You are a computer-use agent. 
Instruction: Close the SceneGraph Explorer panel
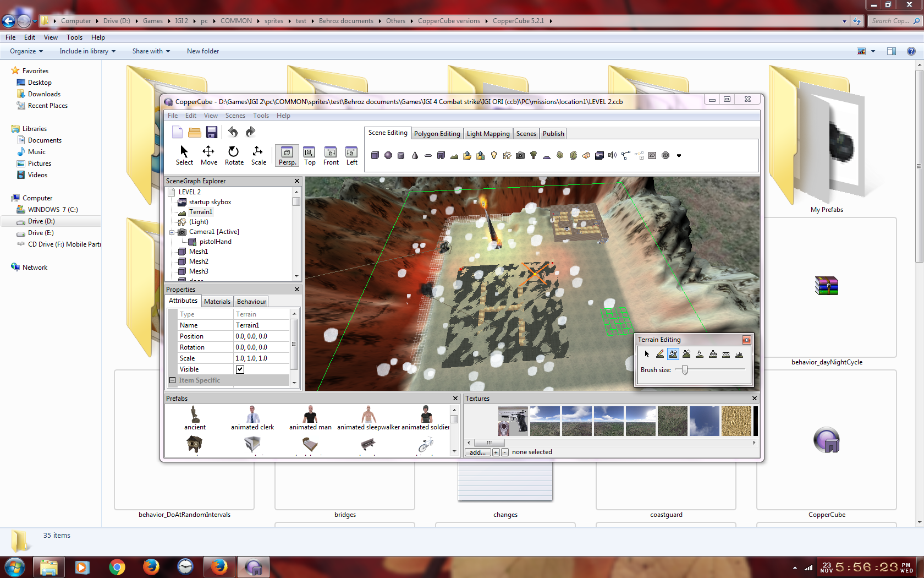point(297,181)
